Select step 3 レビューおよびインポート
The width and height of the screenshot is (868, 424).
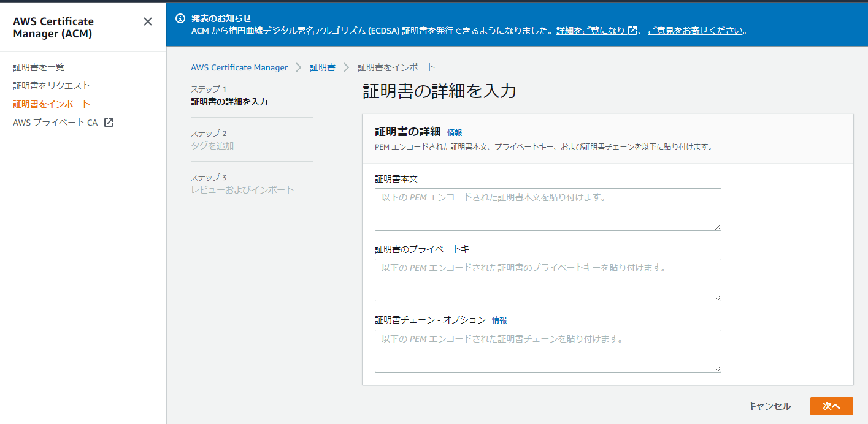click(x=242, y=190)
